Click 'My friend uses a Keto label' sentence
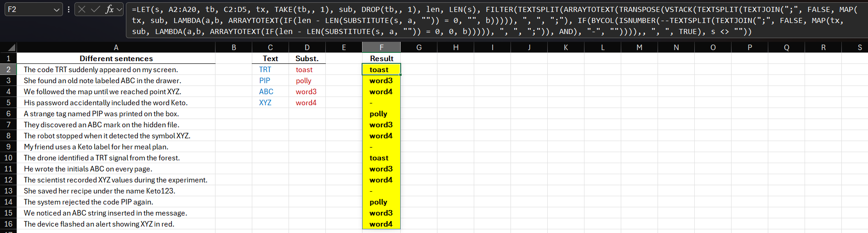Viewport: 868px width, 233px height. click(x=116, y=147)
